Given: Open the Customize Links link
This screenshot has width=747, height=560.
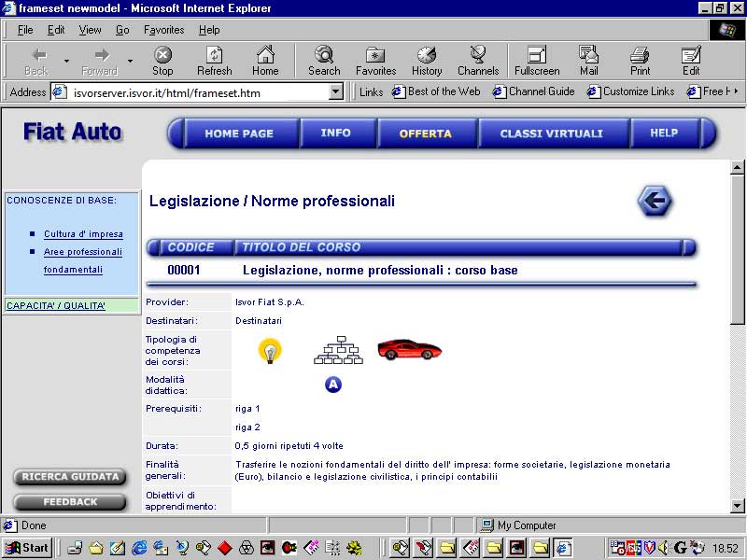Looking at the screenshot, I should [631, 91].
